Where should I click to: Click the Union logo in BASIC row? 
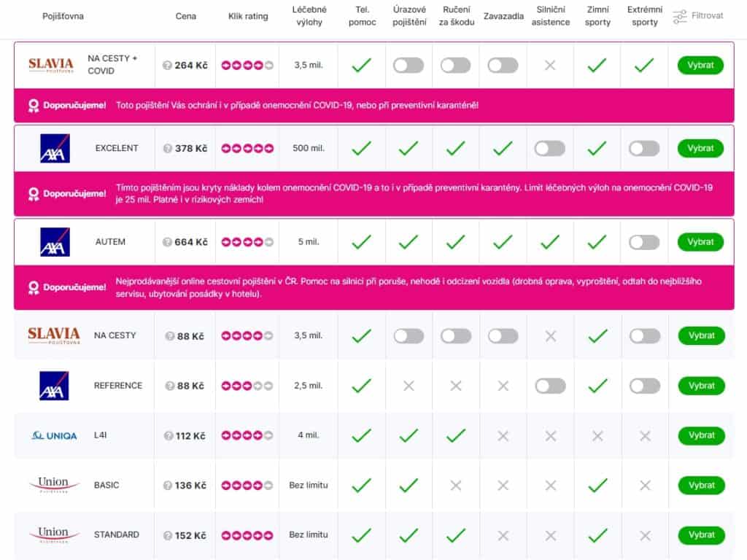(54, 485)
